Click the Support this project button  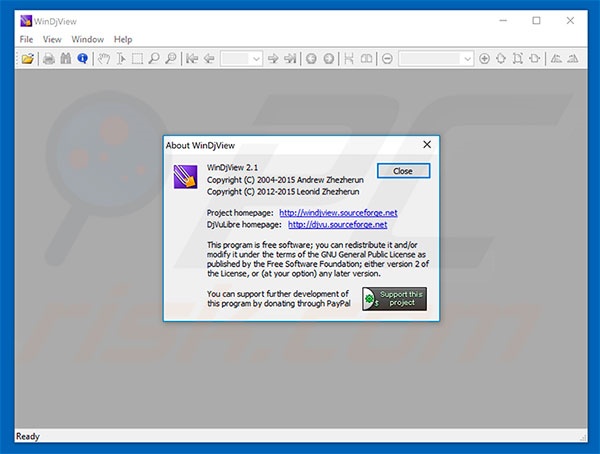pos(395,299)
